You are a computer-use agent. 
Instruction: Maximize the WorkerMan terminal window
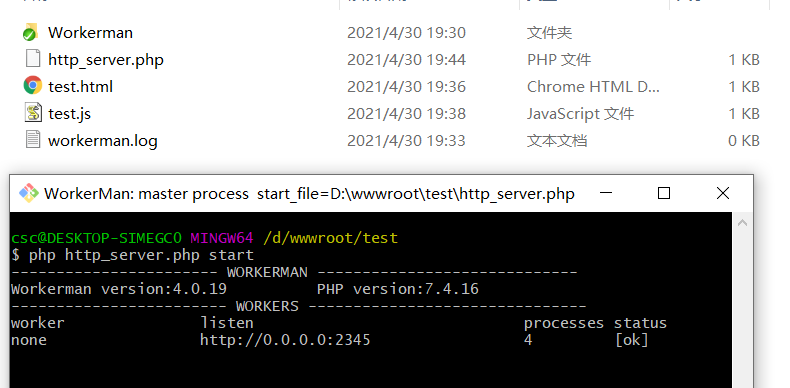point(664,193)
